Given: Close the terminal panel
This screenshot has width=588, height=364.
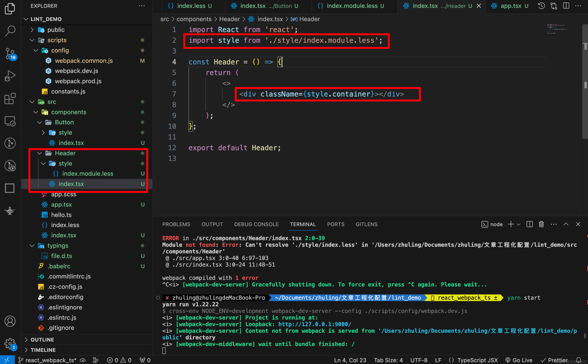Looking at the screenshot, I should [x=578, y=224].
